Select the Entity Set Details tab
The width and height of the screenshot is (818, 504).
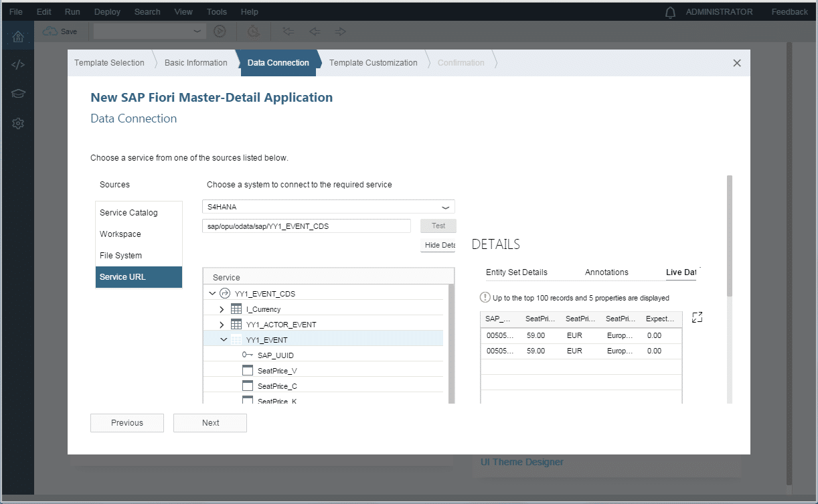[516, 272]
